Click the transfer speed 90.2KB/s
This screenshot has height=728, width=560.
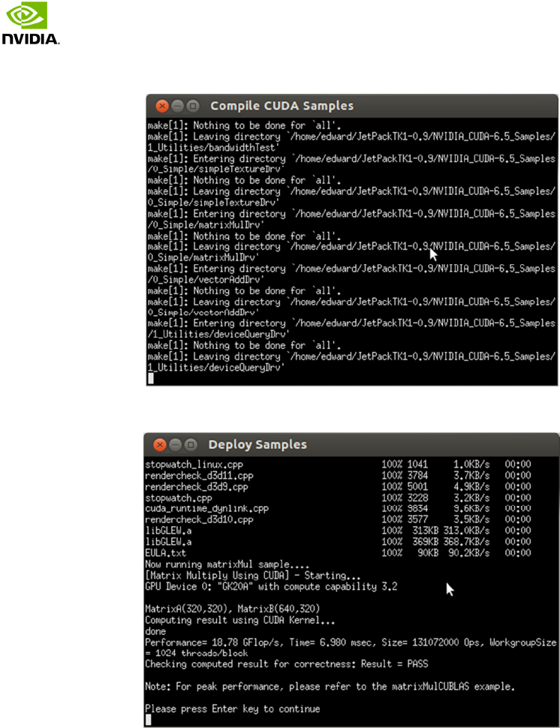point(469,553)
